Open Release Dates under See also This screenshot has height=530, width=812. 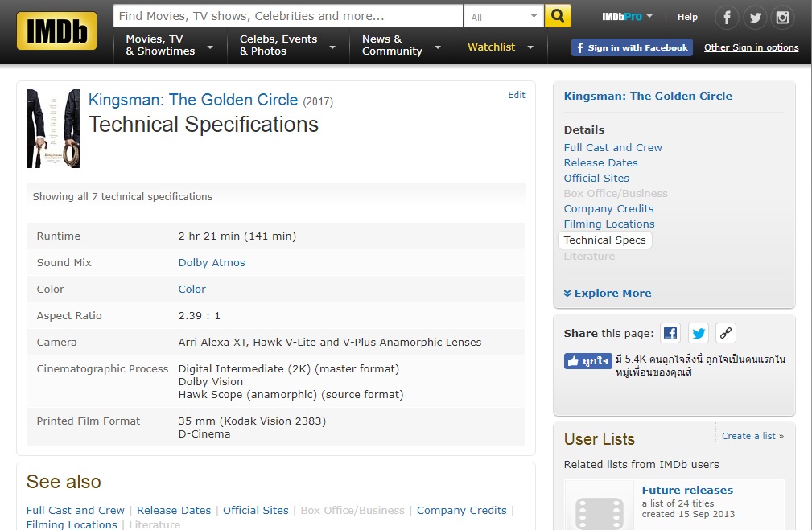click(174, 511)
